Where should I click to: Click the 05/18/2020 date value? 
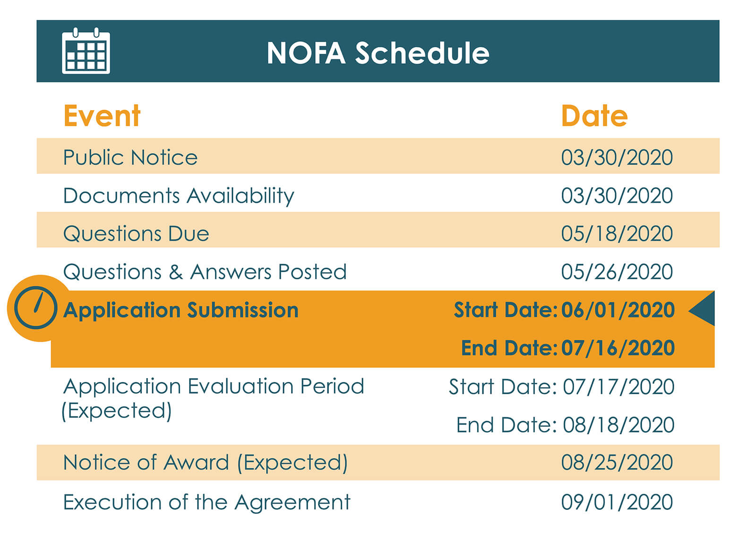617,233
